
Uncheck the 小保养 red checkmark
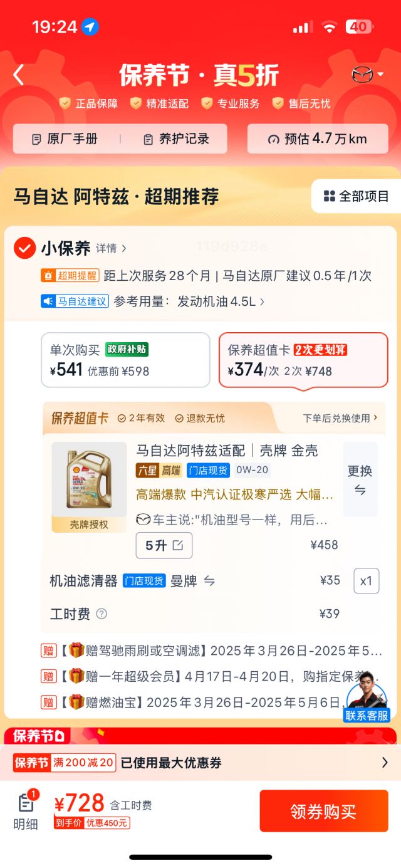(x=24, y=248)
